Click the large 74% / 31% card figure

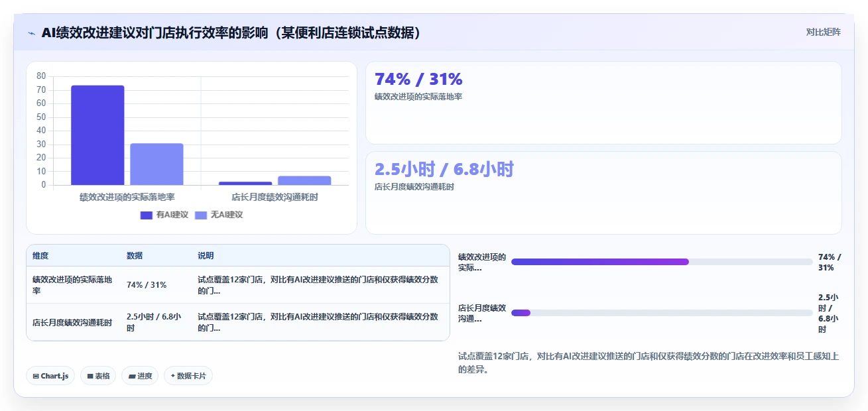(x=418, y=79)
